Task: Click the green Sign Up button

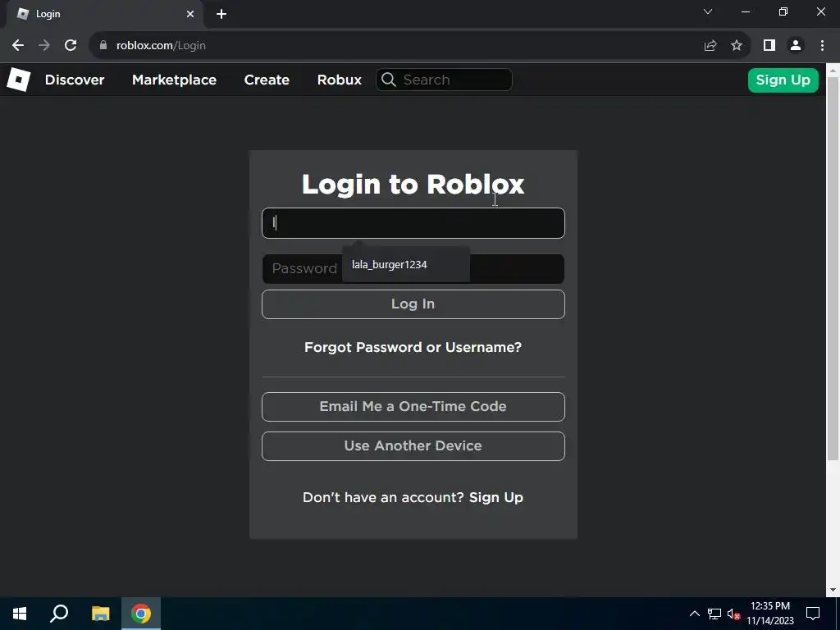Action: click(783, 80)
